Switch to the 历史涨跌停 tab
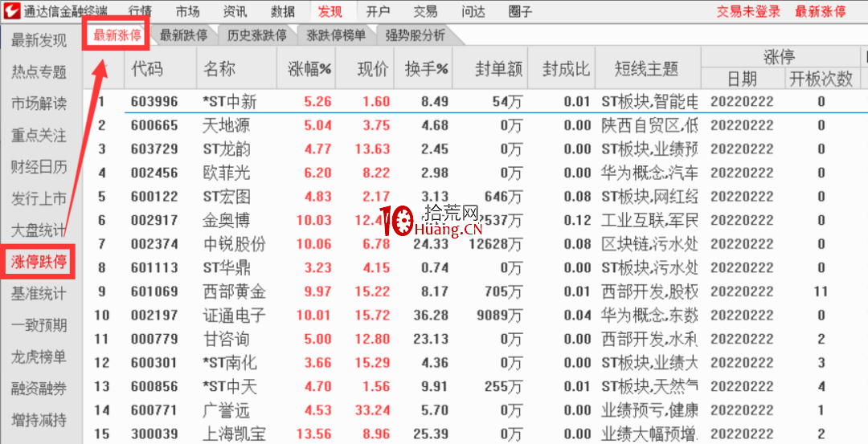Image resolution: width=868 pixels, height=444 pixels. click(x=257, y=35)
